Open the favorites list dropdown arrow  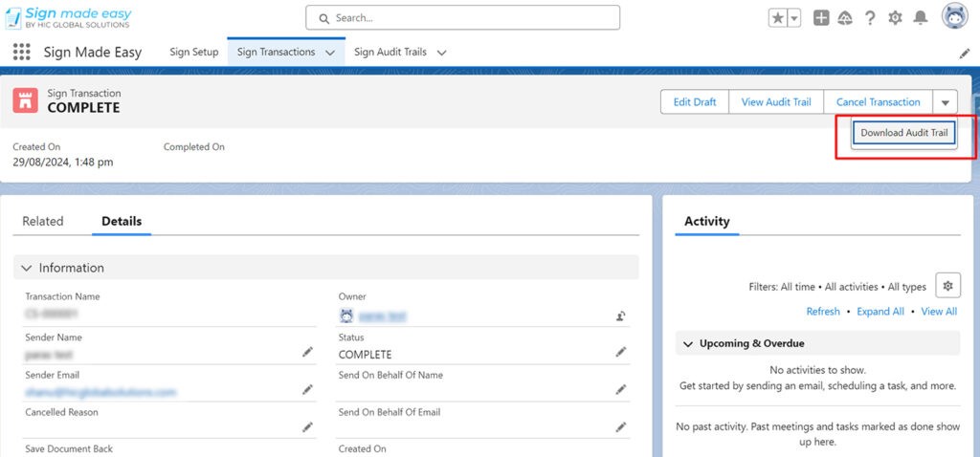tap(793, 18)
